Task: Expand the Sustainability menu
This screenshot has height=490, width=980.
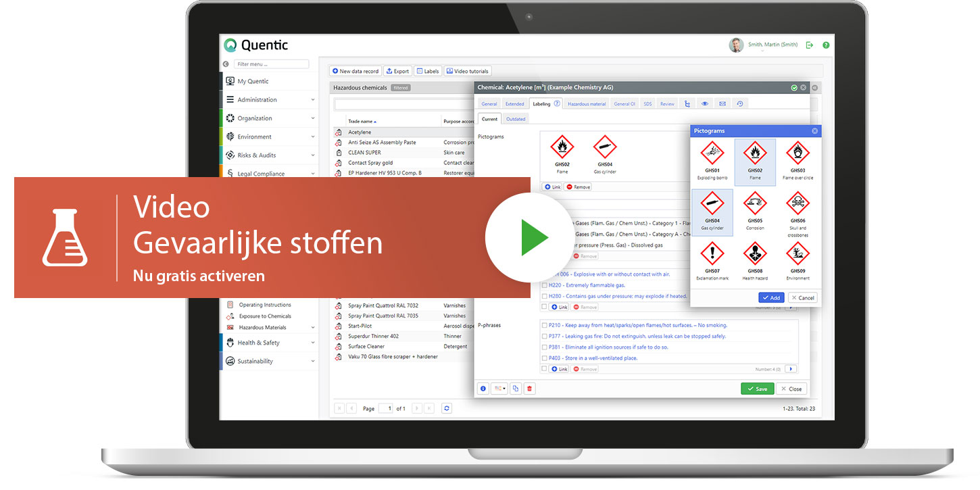Action: [x=268, y=361]
